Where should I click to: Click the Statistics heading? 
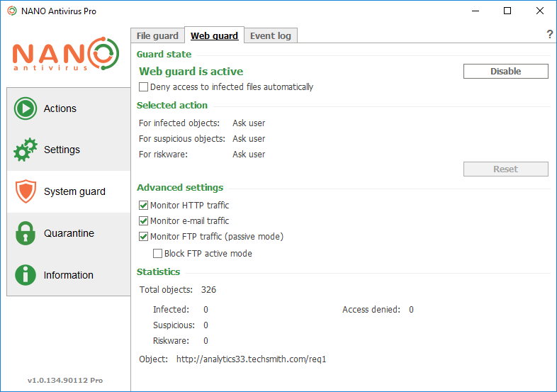click(x=158, y=271)
